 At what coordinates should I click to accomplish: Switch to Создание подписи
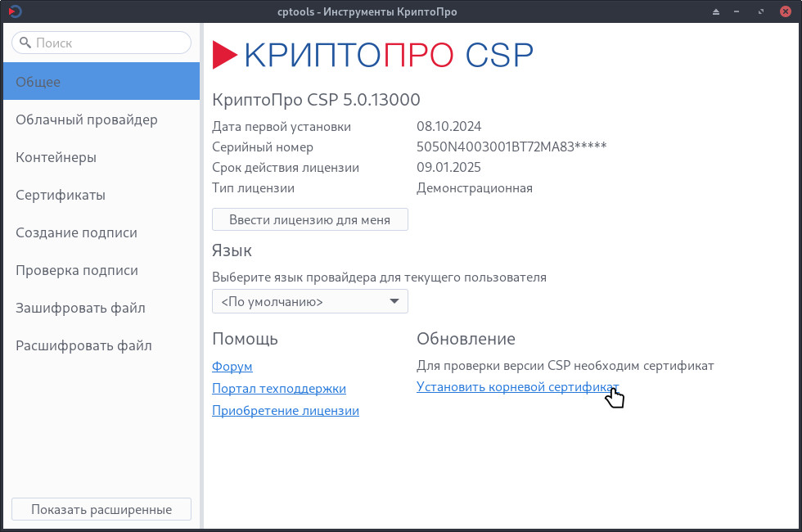click(100, 232)
